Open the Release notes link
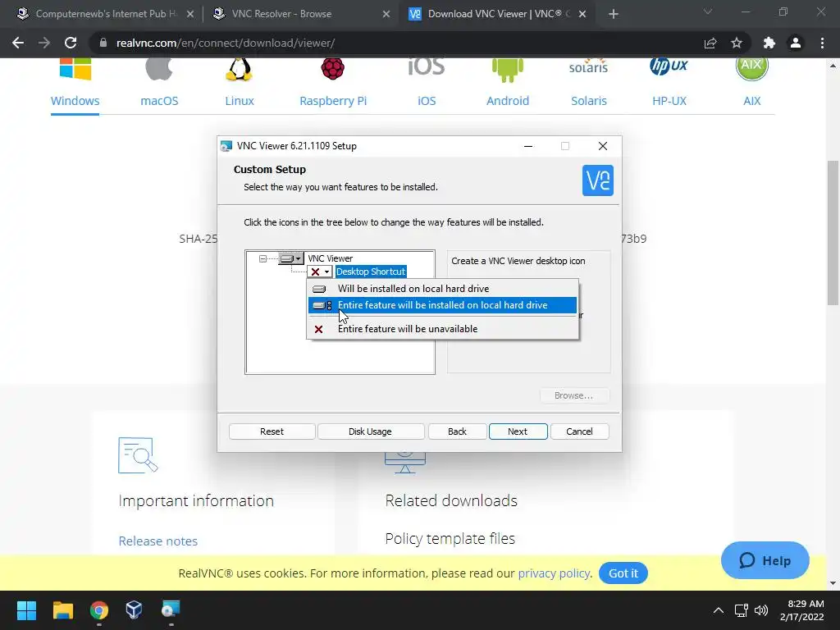 tap(158, 541)
